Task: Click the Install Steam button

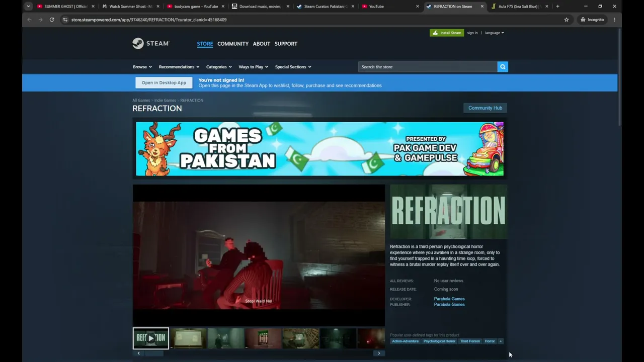Action: [447, 33]
